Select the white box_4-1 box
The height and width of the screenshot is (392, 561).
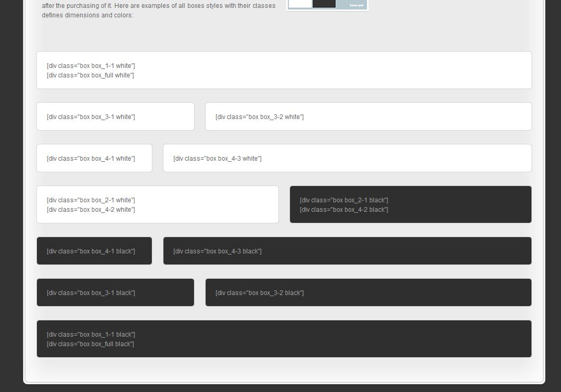click(x=94, y=158)
